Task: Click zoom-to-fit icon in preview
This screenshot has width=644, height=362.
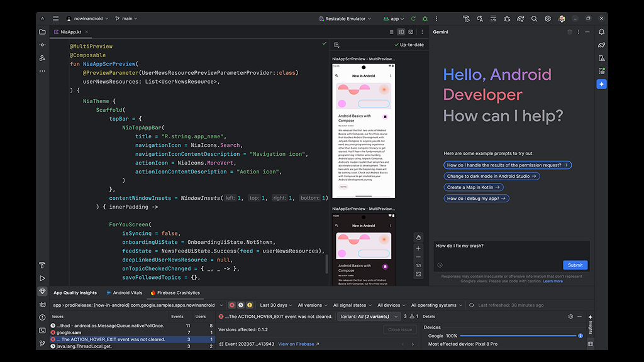Action: pos(418,274)
